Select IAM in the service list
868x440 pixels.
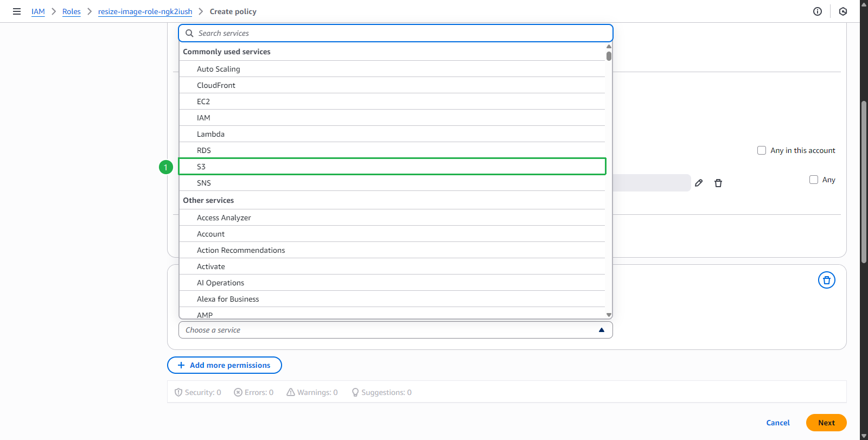click(392, 118)
